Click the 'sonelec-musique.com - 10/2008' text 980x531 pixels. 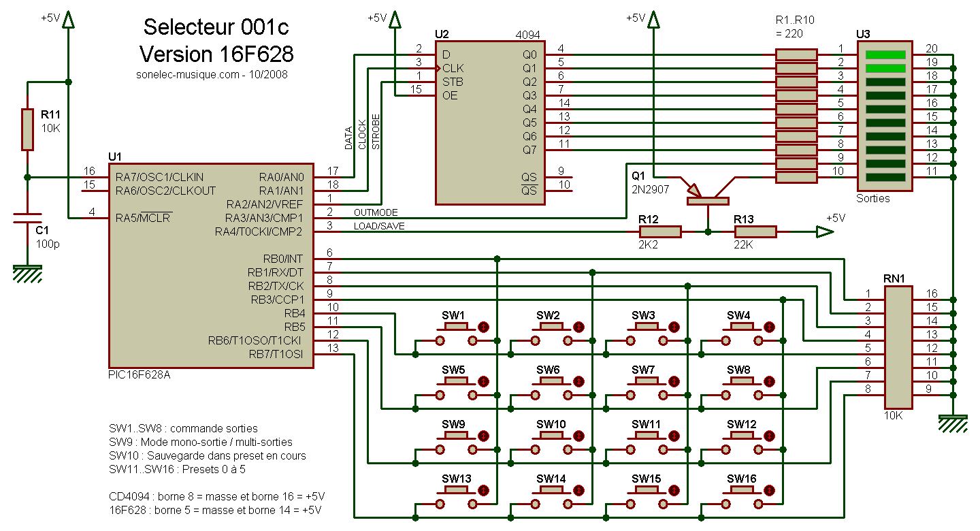(212, 74)
